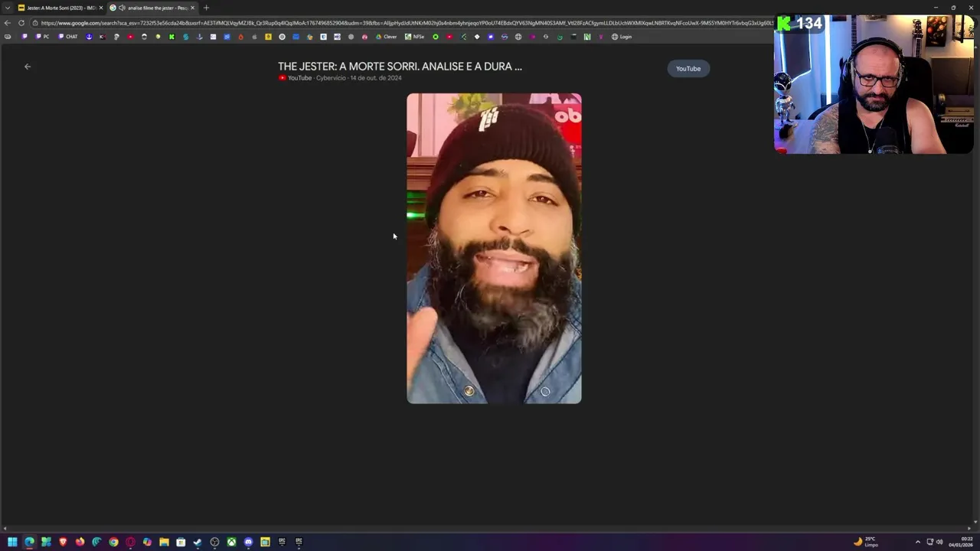Image resolution: width=980 pixels, height=551 pixels.
Task: Open the YouTube button beside the title
Action: click(688, 69)
